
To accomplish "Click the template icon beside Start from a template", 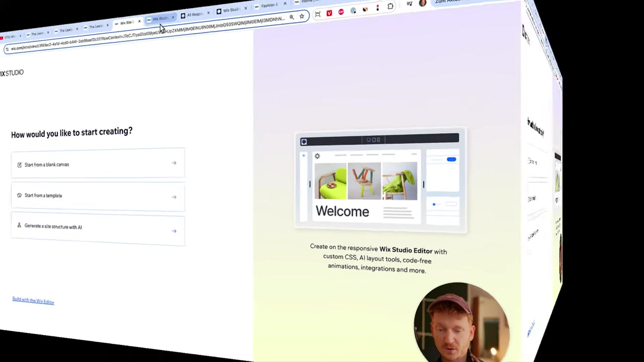I will point(19,195).
